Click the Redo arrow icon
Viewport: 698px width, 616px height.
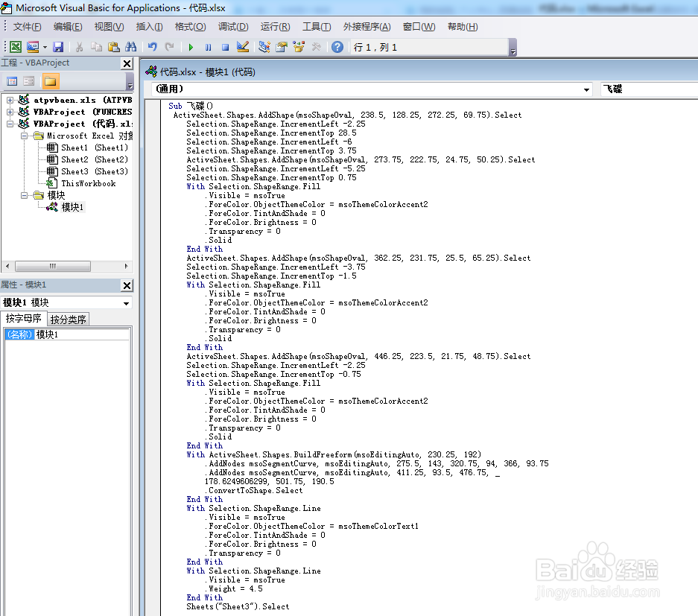point(169,47)
